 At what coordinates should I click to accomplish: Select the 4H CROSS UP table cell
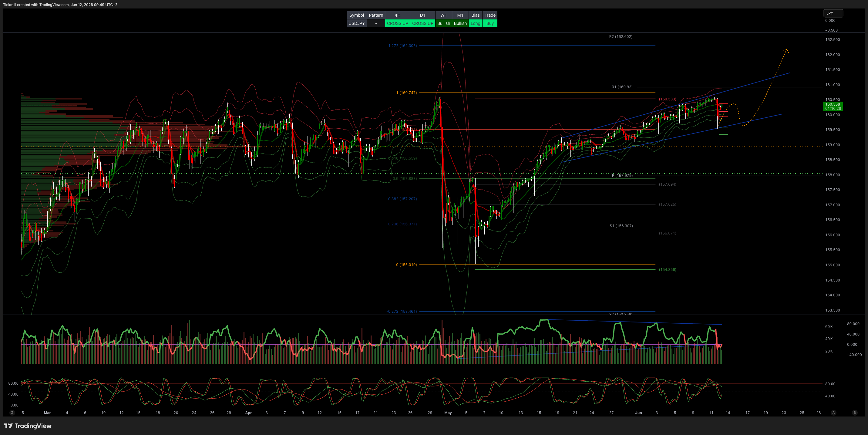tap(397, 23)
